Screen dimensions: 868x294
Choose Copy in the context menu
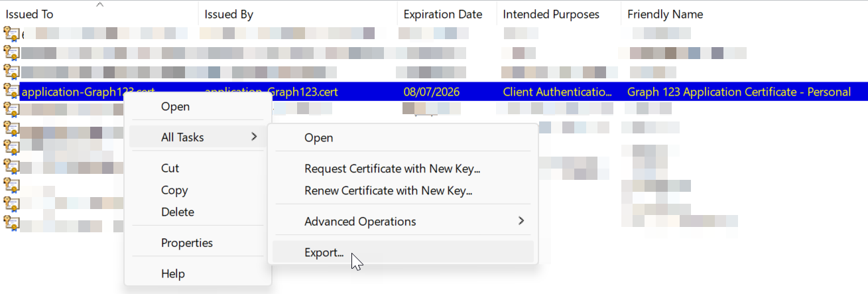coord(198,190)
